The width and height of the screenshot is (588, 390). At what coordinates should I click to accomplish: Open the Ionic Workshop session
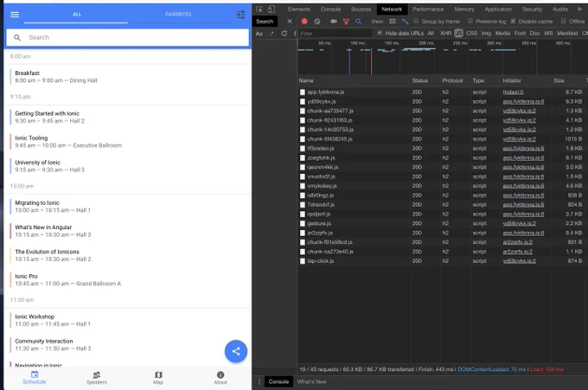pyautogui.click(x=127, y=320)
